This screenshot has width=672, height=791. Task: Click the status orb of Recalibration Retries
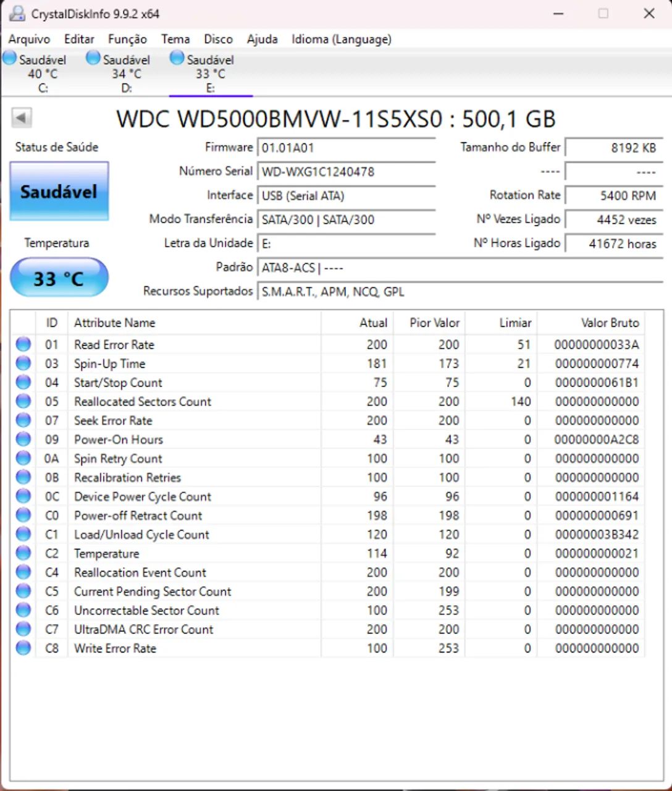click(23, 477)
